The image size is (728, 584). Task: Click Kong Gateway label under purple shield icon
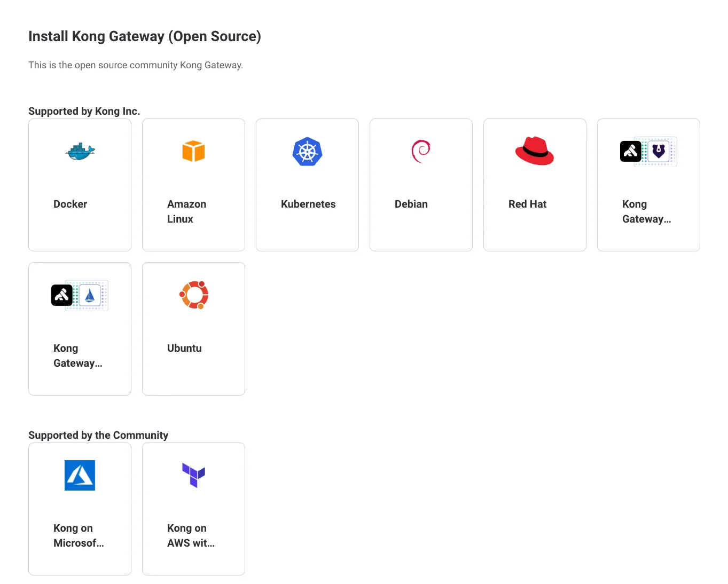click(x=646, y=212)
